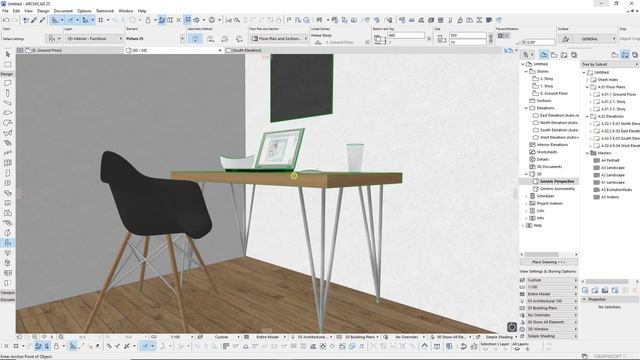Click the Details icon in Navigator tree
The image size is (640, 360).
point(532,159)
